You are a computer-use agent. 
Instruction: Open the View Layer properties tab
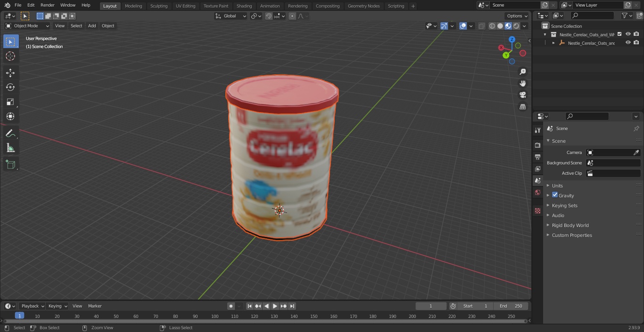coord(537,169)
